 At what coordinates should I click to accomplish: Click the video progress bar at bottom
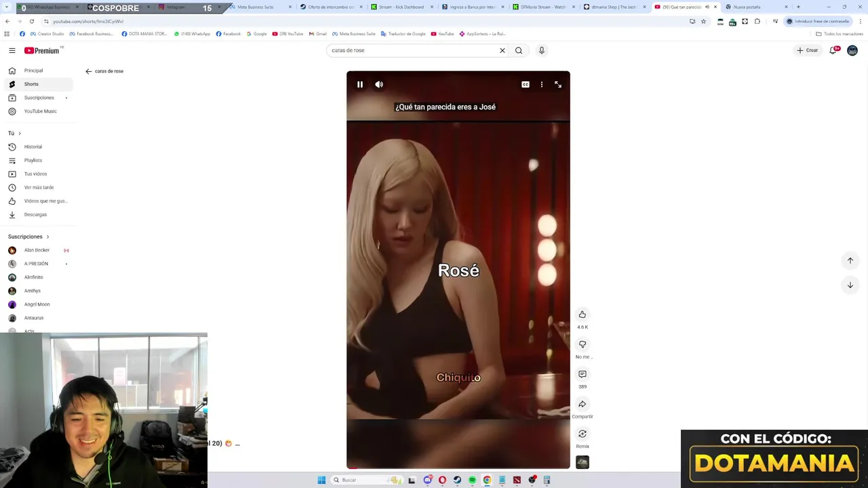[458, 468]
